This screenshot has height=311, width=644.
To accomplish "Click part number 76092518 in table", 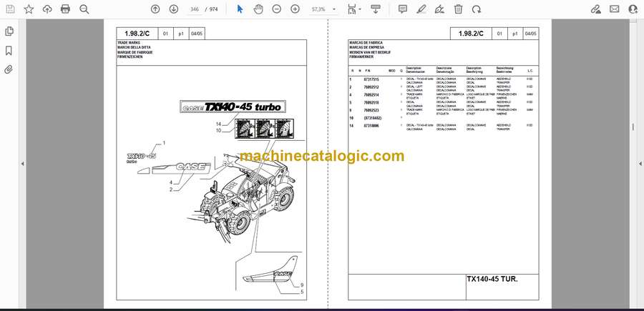I will click(371, 102).
